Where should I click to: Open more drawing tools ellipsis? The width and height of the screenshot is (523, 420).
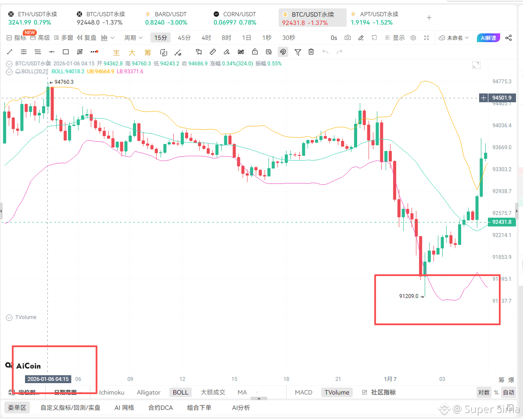click(x=94, y=52)
